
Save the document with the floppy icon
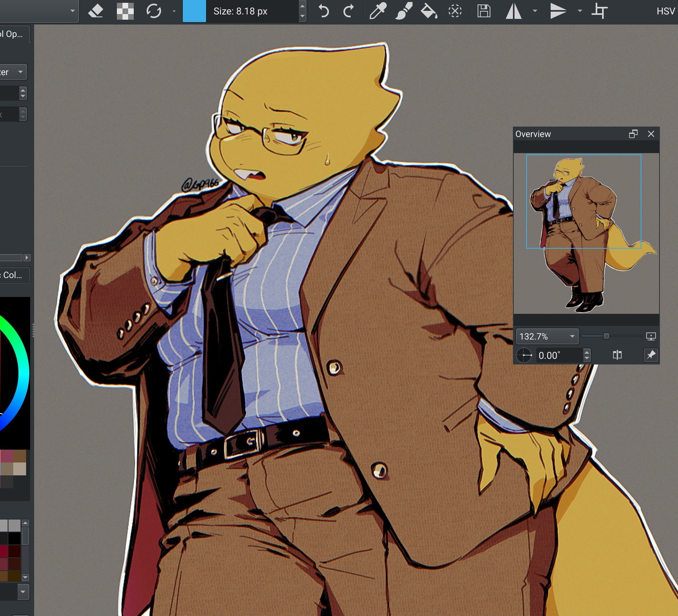point(484,11)
